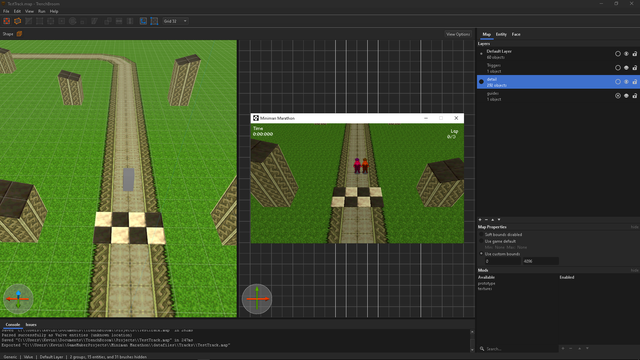Viewport: 640px width, 360px height.
Task: Deactivate the current tool in toolbar
Action: (7, 21)
